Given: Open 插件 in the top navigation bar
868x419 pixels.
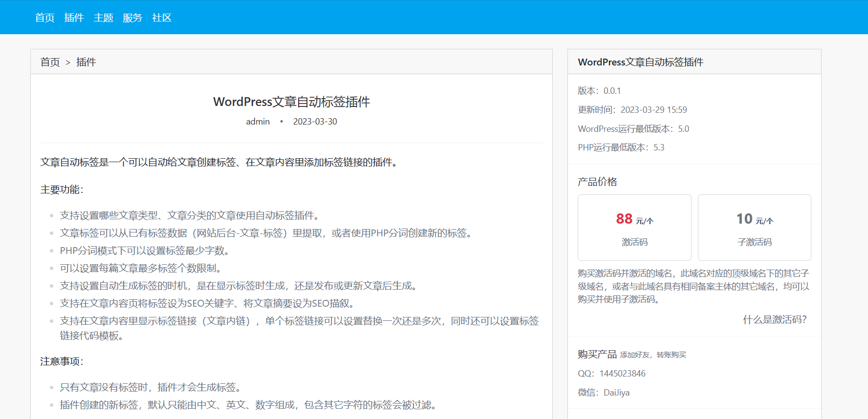Looking at the screenshot, I should pyautogui.click(x=74, y=18).
